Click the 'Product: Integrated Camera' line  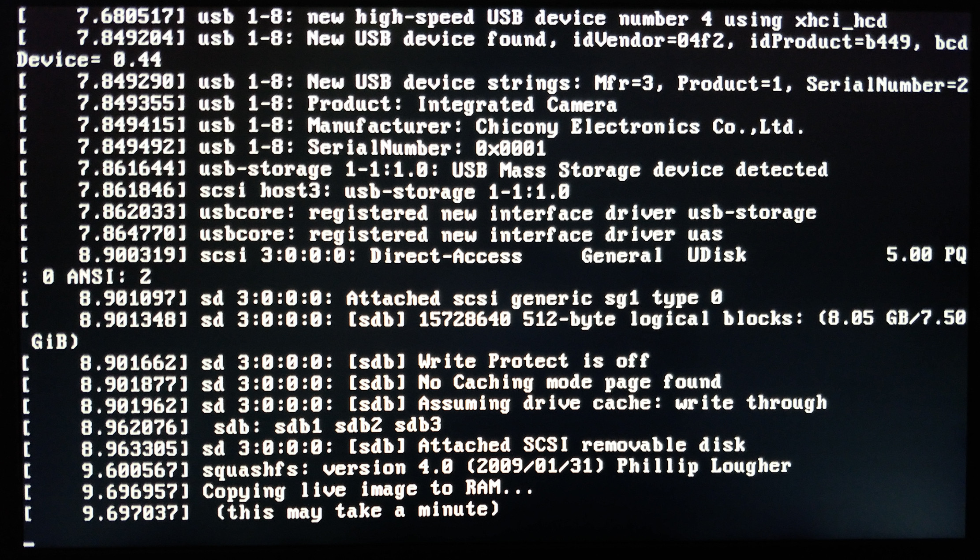pos(318,105)
